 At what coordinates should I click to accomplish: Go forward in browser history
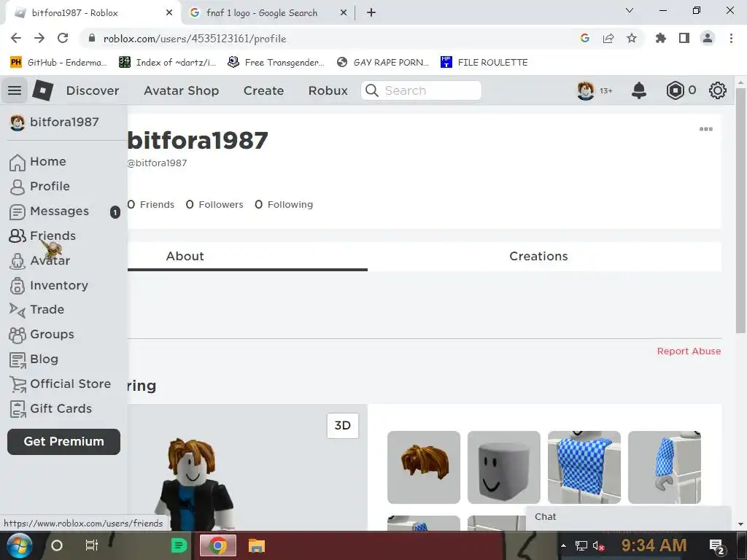pos(39,39)
